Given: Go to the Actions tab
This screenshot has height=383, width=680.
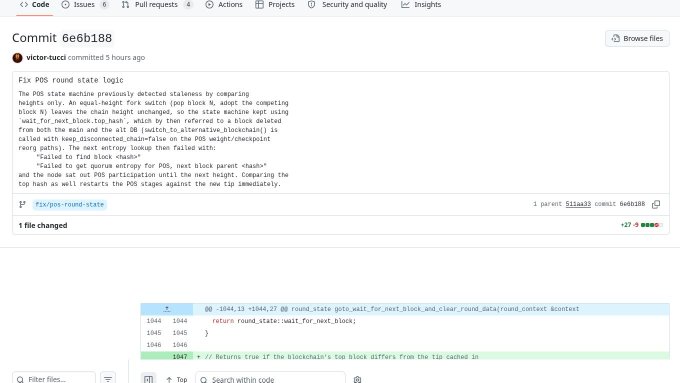Looking at the screenshot, I should tap(224, 5).
